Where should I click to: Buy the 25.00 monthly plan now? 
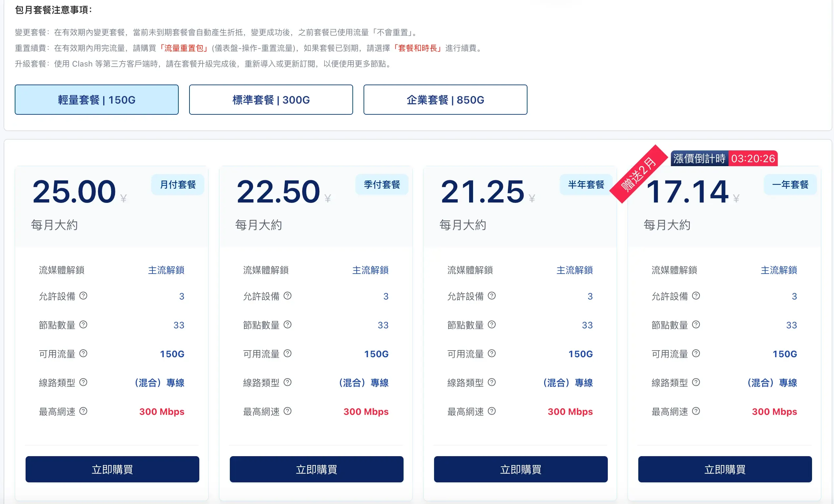pyautogui.click(x=112, y=469)
